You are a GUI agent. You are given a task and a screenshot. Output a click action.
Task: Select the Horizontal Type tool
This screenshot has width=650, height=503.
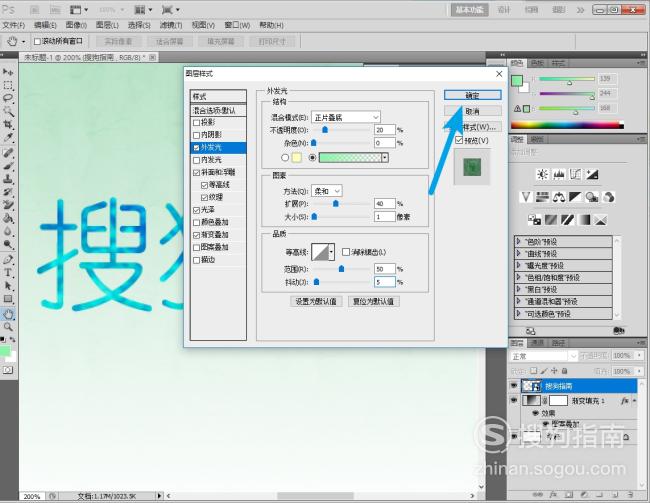point(8,273)
